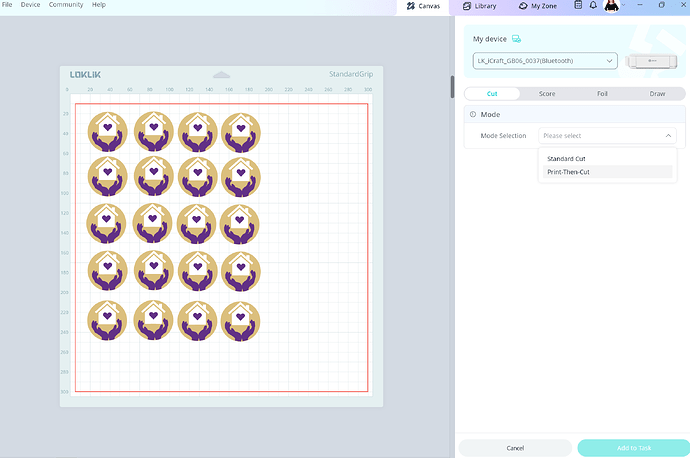Image resolution: width=690 pixels, height=458 pixels.
Task: Click the calendar icon in top bar
Action: click(578, 5)
